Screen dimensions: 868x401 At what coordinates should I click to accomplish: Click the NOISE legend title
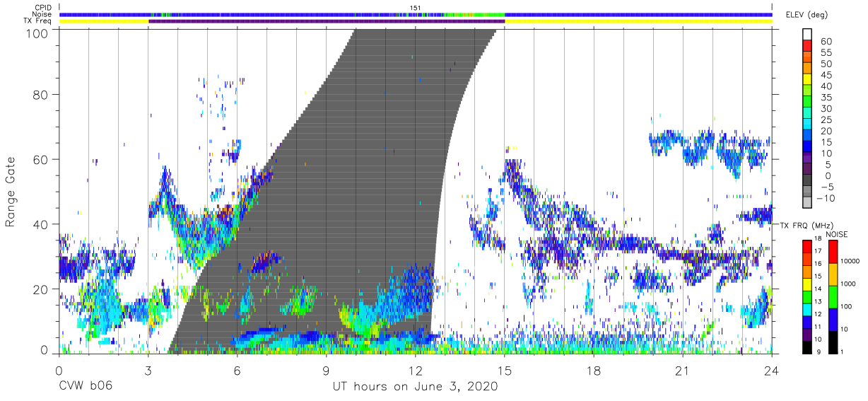(x=836, y=233)
